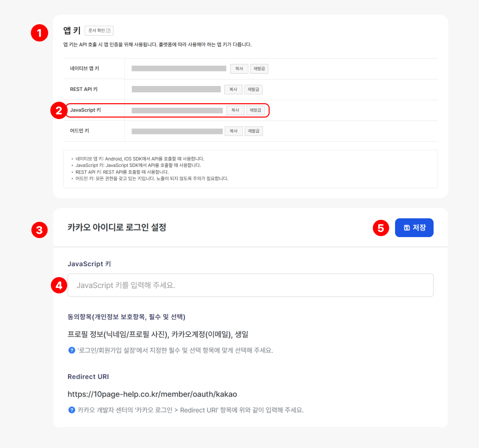Click 재발급 for 어드민 키

[x=254, y=131]
